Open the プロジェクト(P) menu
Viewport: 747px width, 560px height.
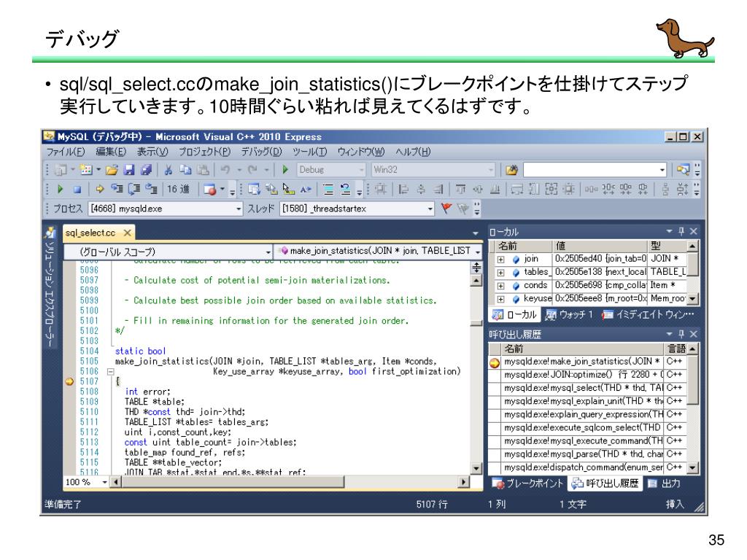tap(204, 152)
